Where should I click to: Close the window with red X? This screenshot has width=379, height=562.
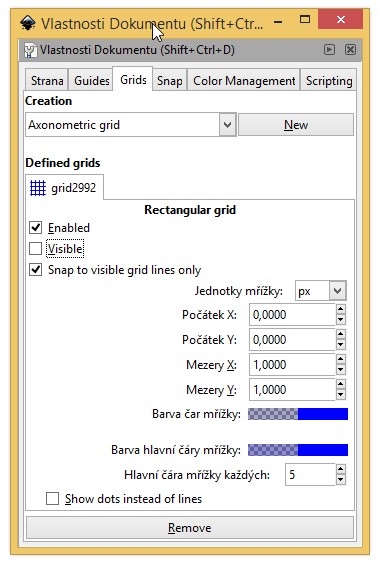pyautogui.click(x=340, y=19)
